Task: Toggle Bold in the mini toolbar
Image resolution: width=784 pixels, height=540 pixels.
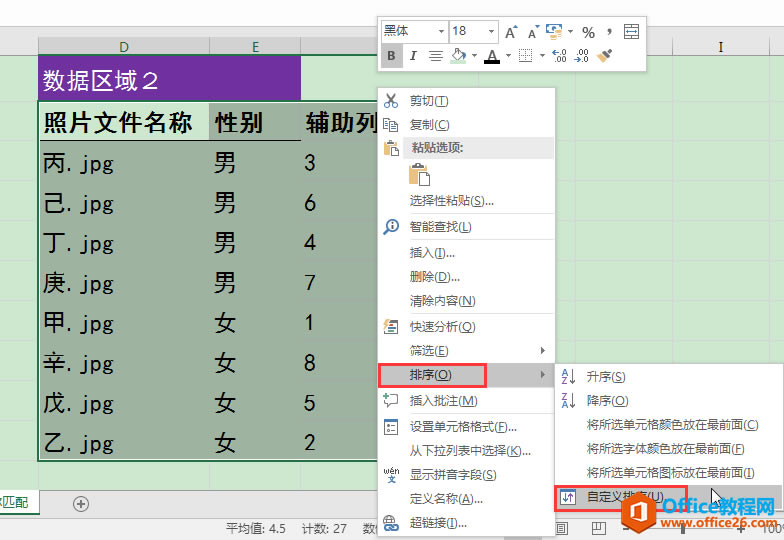Action: [x=391, y=56]
